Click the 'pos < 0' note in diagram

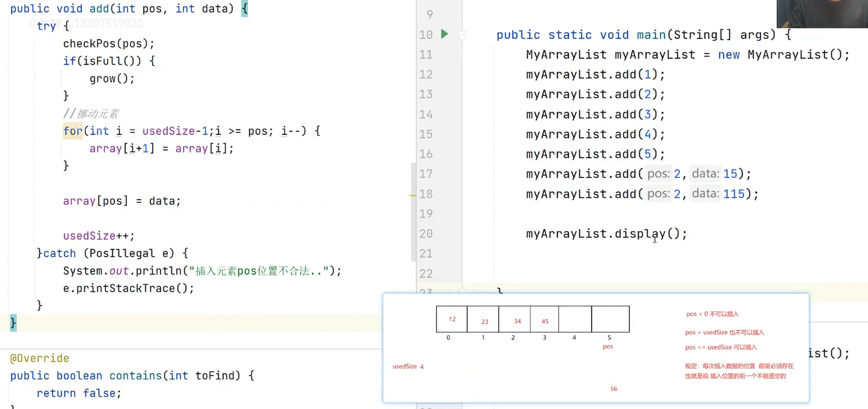(713, 314)
